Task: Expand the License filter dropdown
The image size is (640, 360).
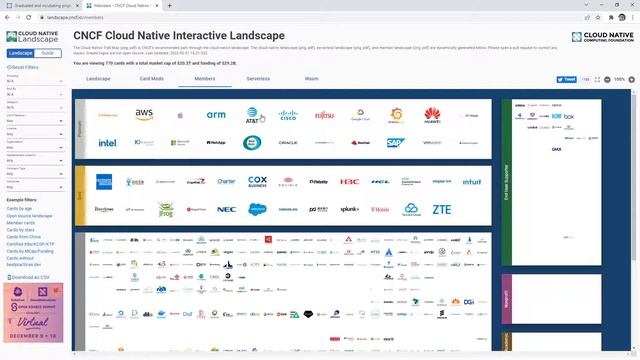Action: [x=35, y=134]
